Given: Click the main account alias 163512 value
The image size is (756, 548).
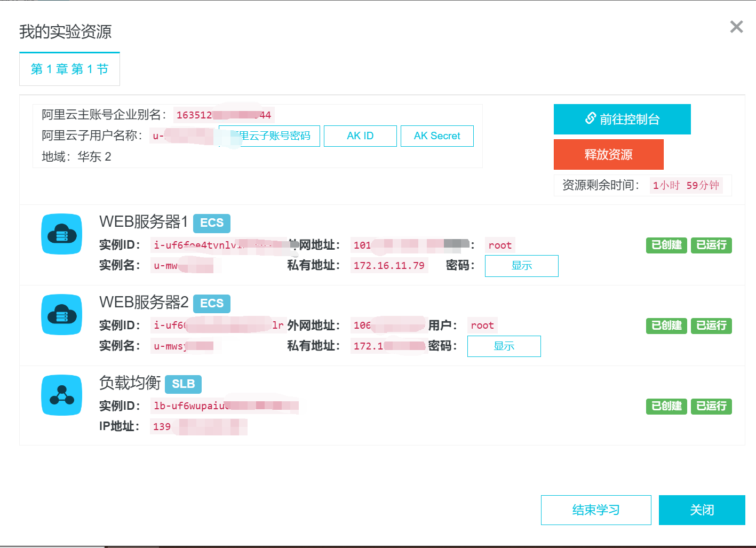Looking at the screenshot, I should point(224,115).
